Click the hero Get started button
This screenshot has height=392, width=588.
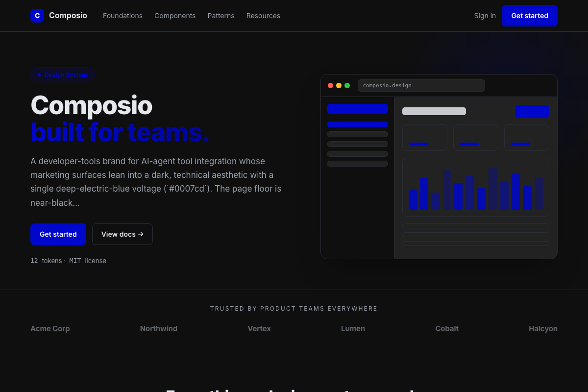(58, 234)
